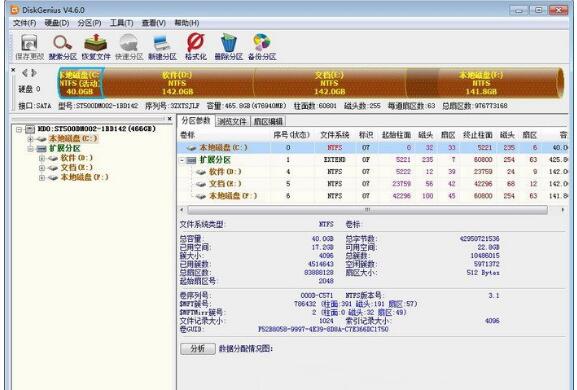Click the partition table horizontal scrollbar
This screenshot has width=577, height=390.
(367, 210)
